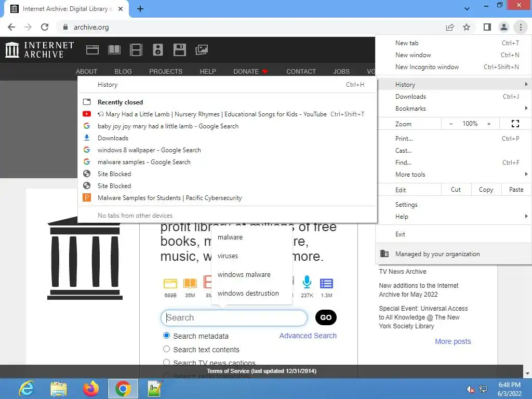Viewport: 532px width, 399px height.
Task: Click the share page icon in address bar
Action: pyautogui.click(x=450, y=27)
